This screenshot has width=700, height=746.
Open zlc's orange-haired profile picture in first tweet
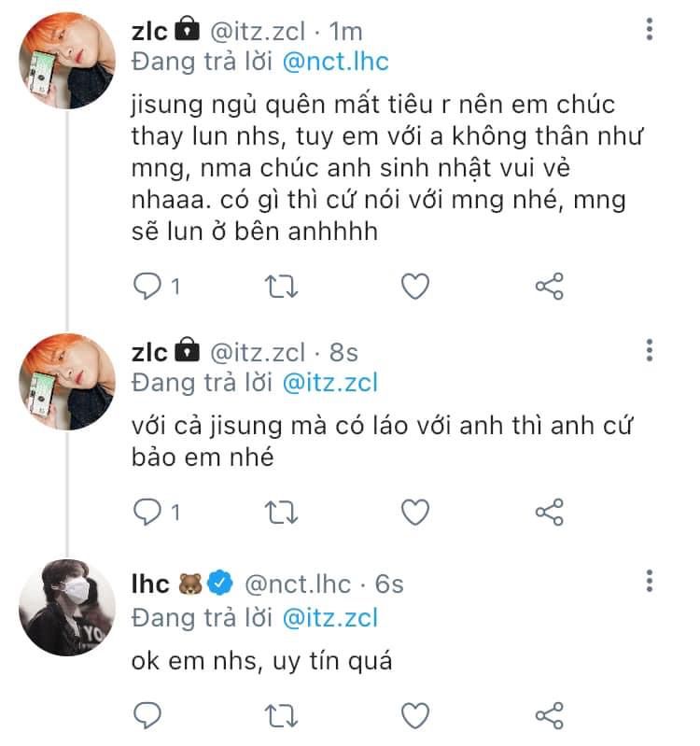click(67, 61)
